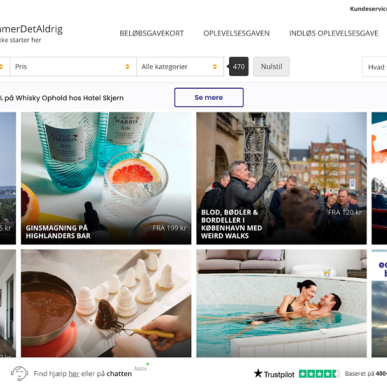Viewport: 387px width, 387px height.
Task: Open the Pris filter dropdown
Action: [x=73, y=67]
